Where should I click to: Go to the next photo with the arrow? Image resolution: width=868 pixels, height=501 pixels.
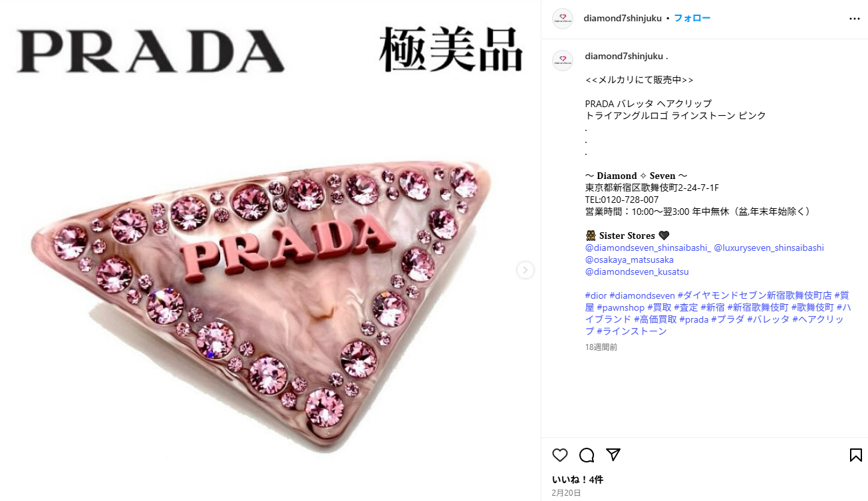[525, 270]
